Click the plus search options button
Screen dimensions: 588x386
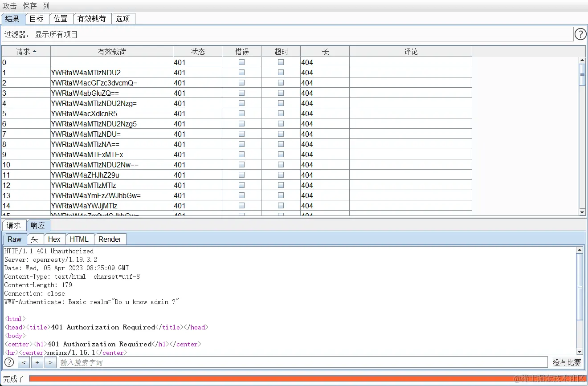[x=37, y=362]
